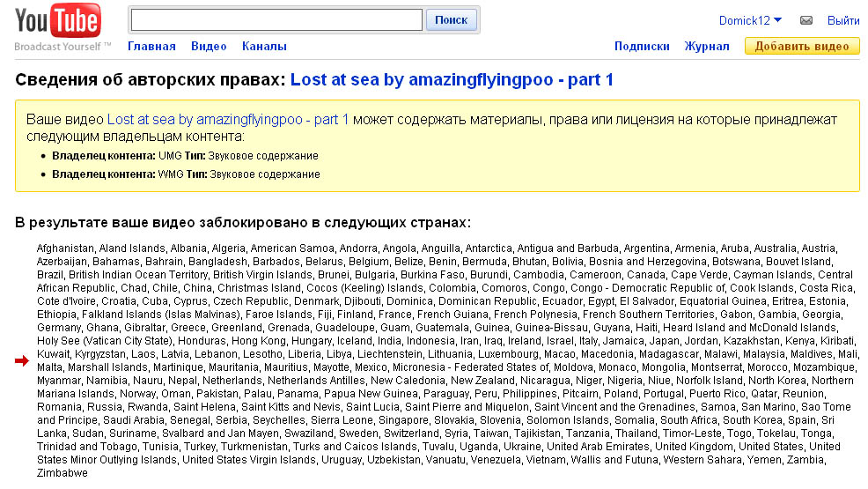Click the word Zimbabwe in the list
This screenshot has height=489, width=868.
tap(62, 473)
